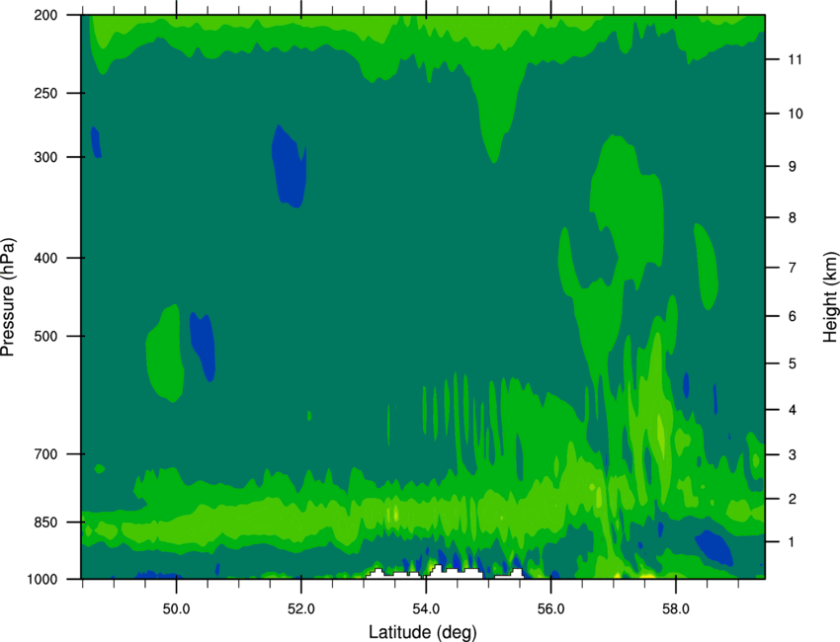
Task: Click the pressure tick label '700'
Action: [x=45, y=453]
